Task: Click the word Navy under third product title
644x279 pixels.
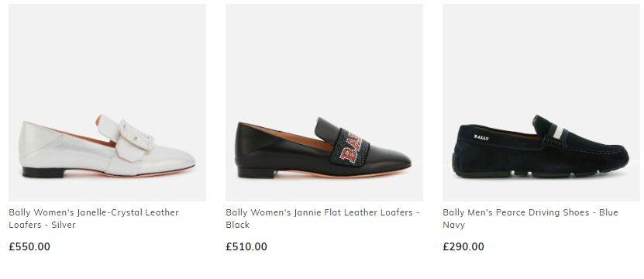Action: [x=454, y=226]
